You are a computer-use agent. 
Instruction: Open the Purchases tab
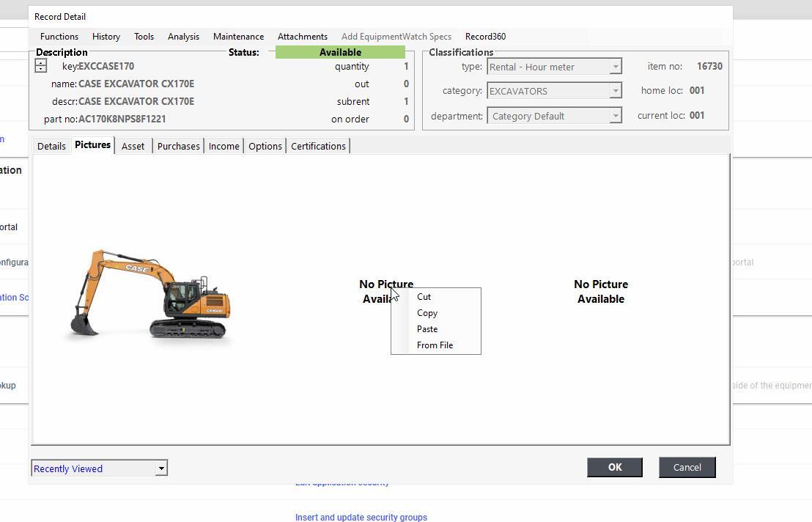point(179,146)
